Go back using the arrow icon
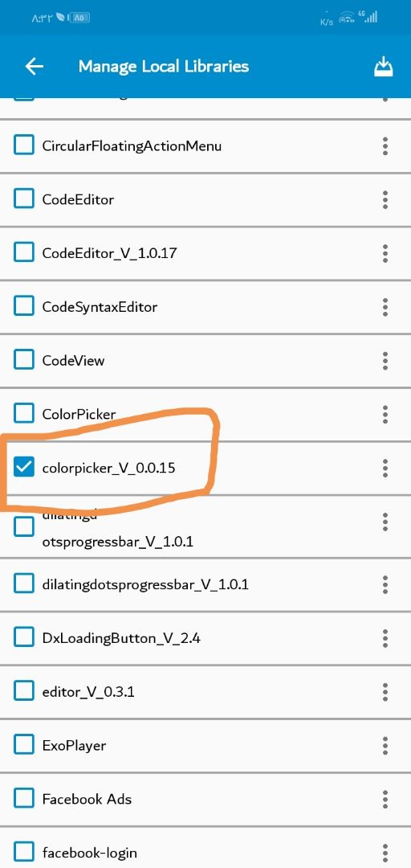Screen dimensions: 411x868 click(x=35, y=67)
